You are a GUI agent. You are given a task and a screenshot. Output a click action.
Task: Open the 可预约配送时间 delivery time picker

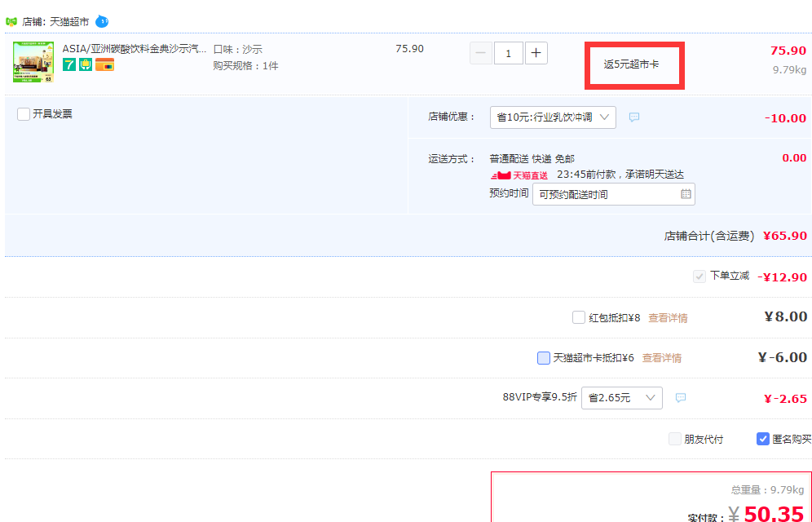pyautogui.click(x=614, y=194)
